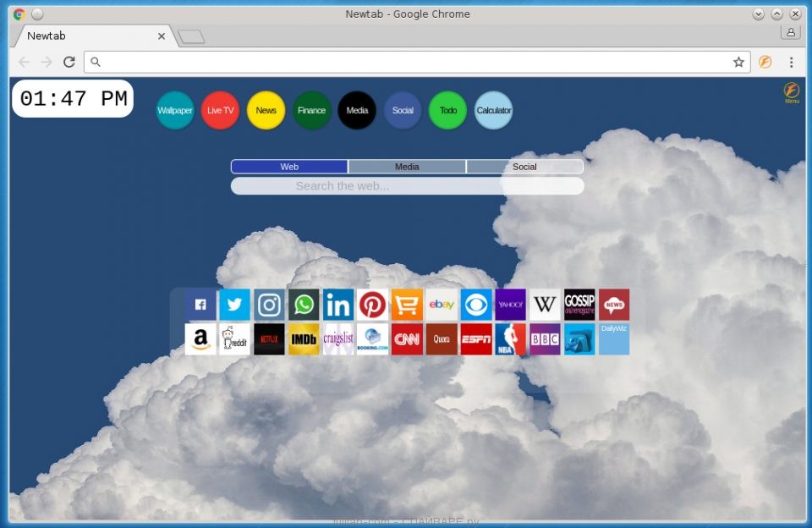Open the extension Menu icon on page

coord(792,91)
